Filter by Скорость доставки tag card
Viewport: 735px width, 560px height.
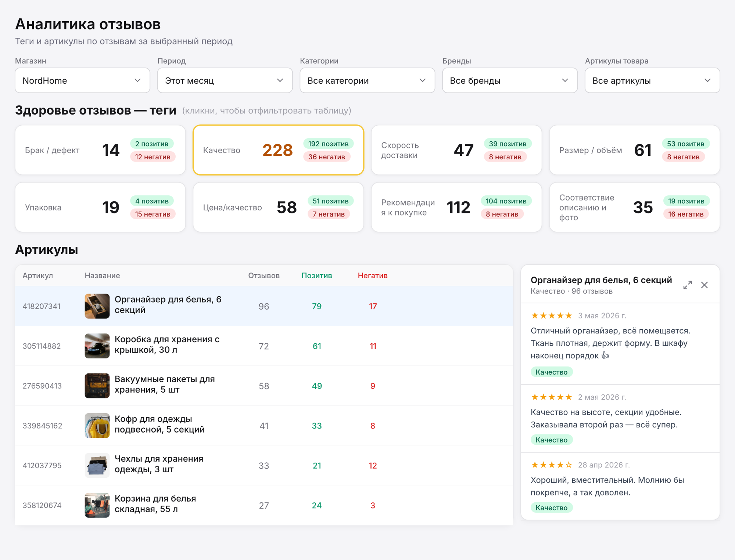[x=456, y=150]
